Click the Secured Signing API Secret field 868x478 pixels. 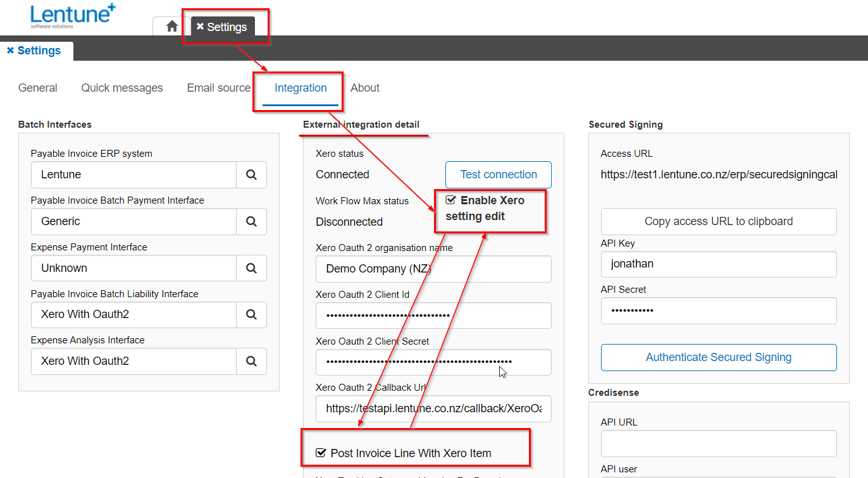[719, 310]
